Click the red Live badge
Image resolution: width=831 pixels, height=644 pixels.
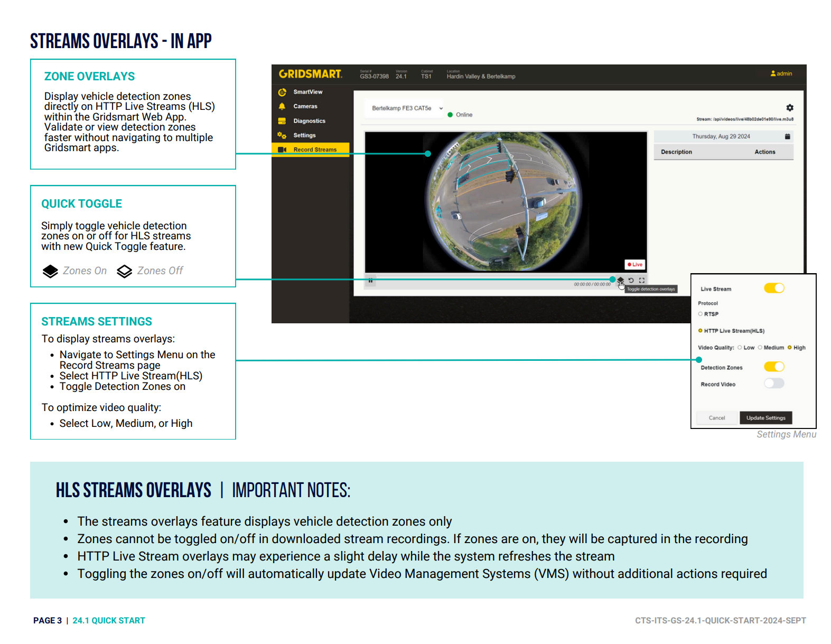click(635, 264)
